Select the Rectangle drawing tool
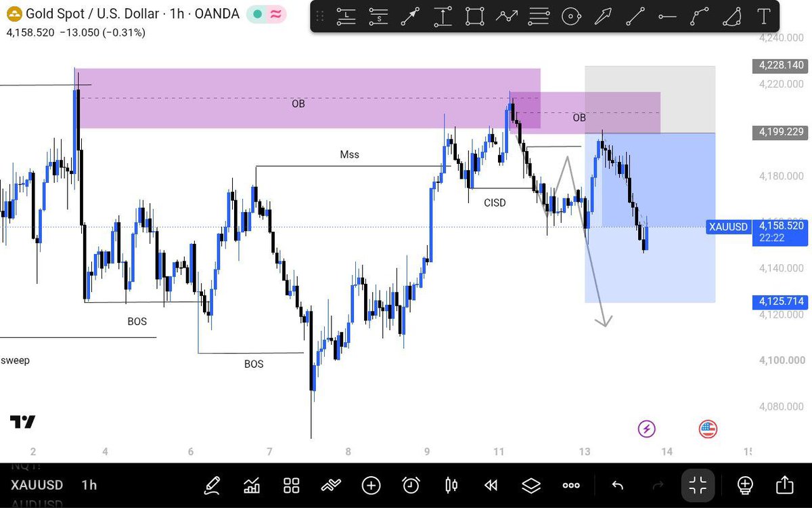812x508 pixels. [x=475, y=16]
